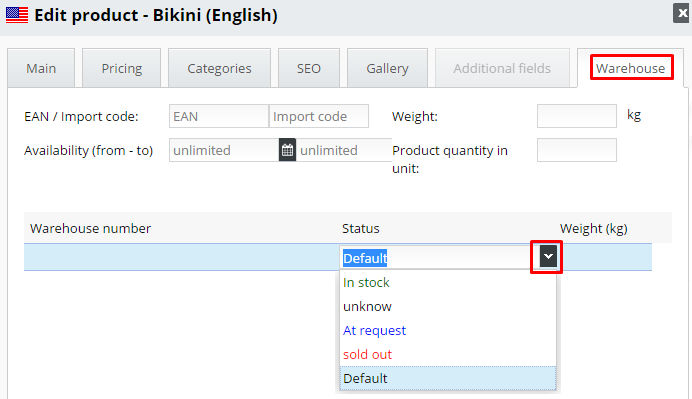692x399 pixels.
Task: Select the Warehouse tab
Action: click(x=631, y=68)
